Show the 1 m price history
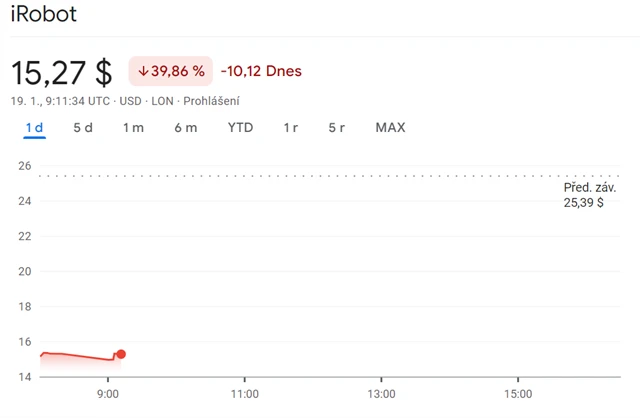This screenshot has height=418, width=640. pos(133,127)
